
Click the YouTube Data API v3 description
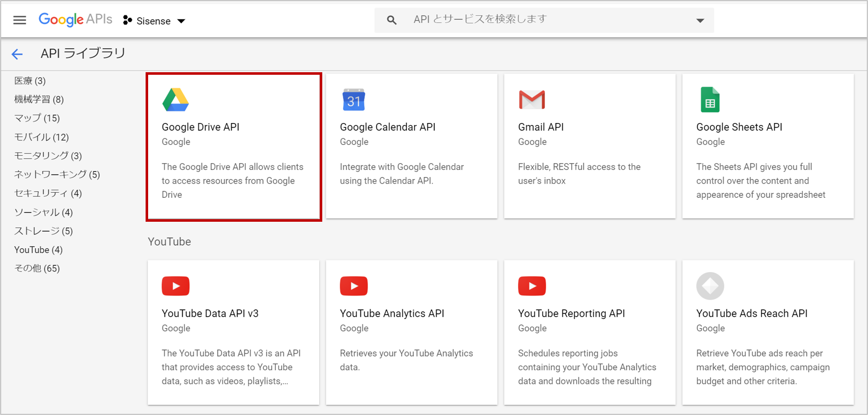[232, 367]
